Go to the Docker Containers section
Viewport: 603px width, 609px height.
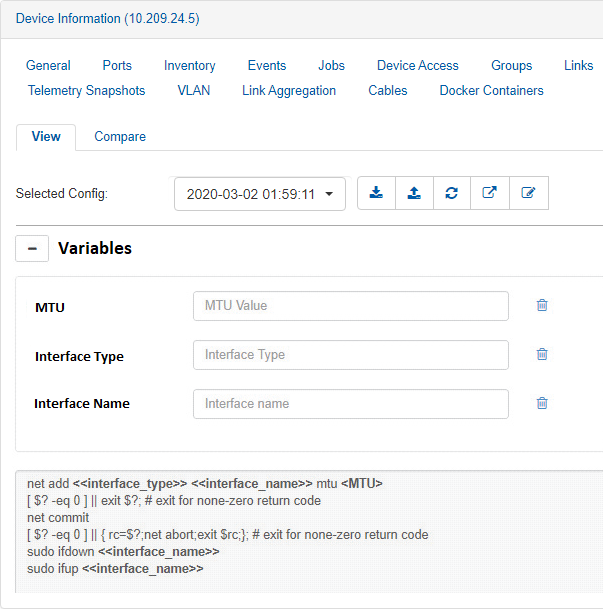point(491,90)
